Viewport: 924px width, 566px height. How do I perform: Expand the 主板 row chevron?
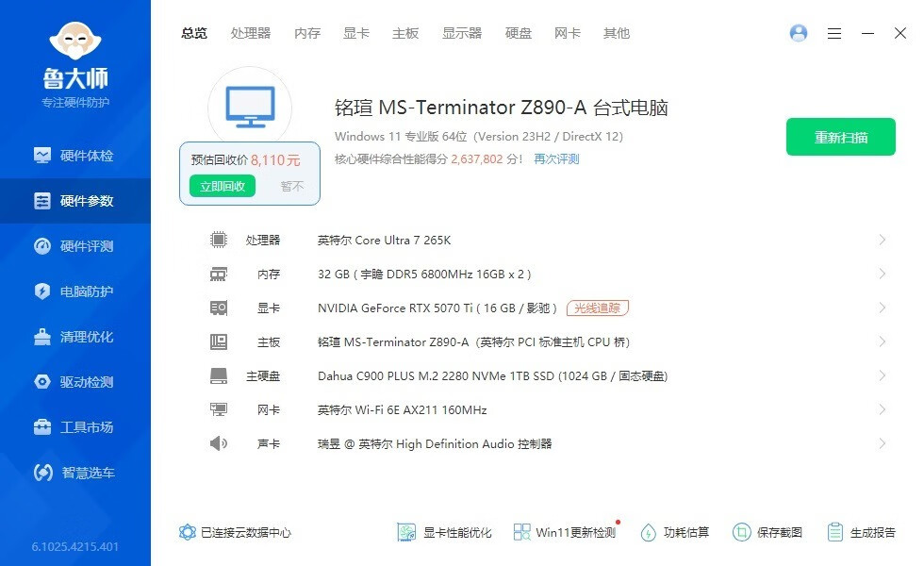[883, 341]
